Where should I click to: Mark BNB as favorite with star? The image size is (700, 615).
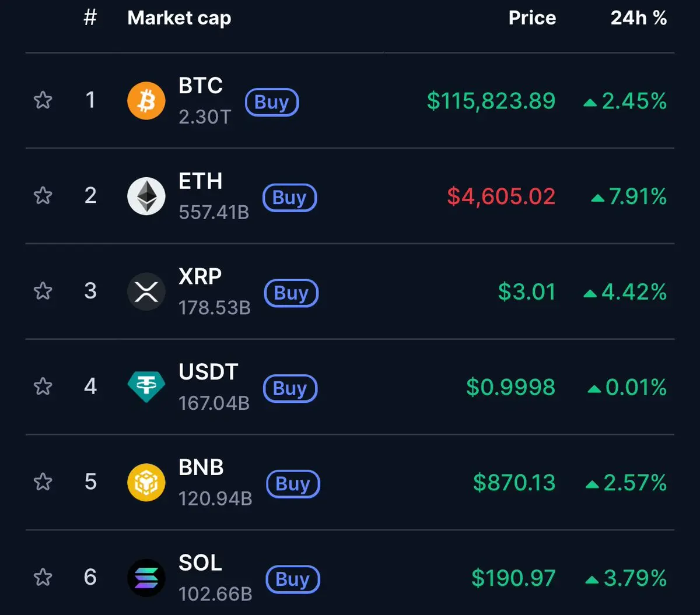pyautogui.click(x=43, y=482)
